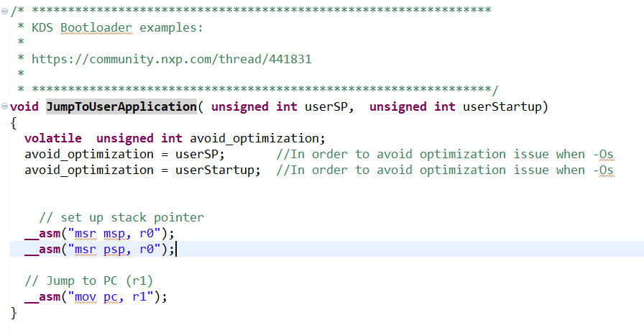Viewport: 644px width, 333px height.
Task: Click the highlighted JumpToUserApplication function name
Action: (x=121, y=106)
